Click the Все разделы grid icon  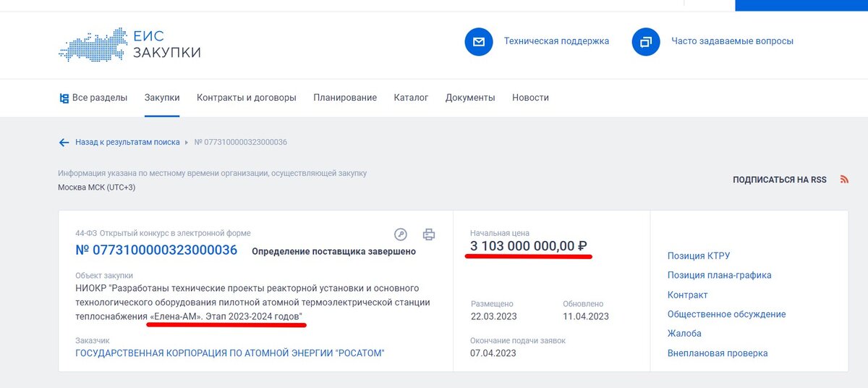pos(64,98)
